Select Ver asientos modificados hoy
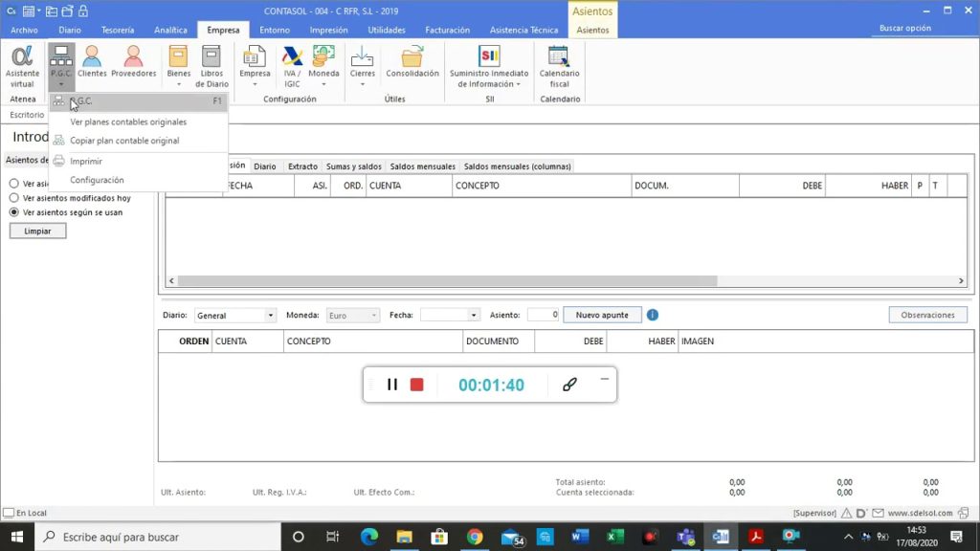 [x=13, y=197]
